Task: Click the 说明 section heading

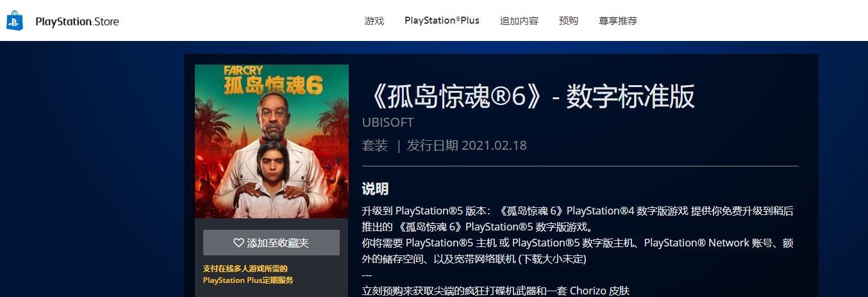Action: (x=375, y=189)
